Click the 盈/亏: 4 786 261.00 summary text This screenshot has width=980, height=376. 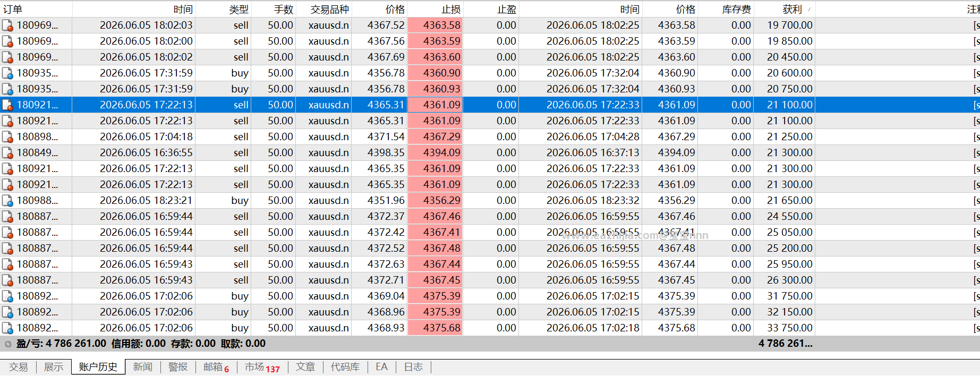coord(61,344)
